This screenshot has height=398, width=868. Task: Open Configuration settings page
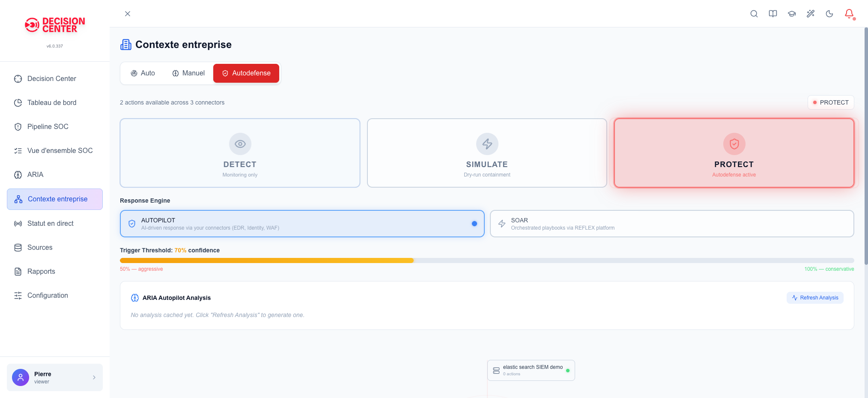coord(55,296)
